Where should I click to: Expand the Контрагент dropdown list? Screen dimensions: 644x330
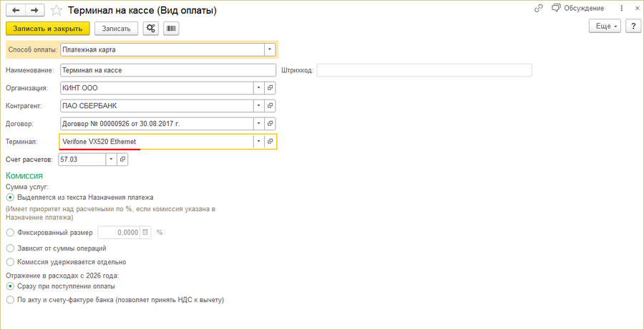click(x=258, y=105)
